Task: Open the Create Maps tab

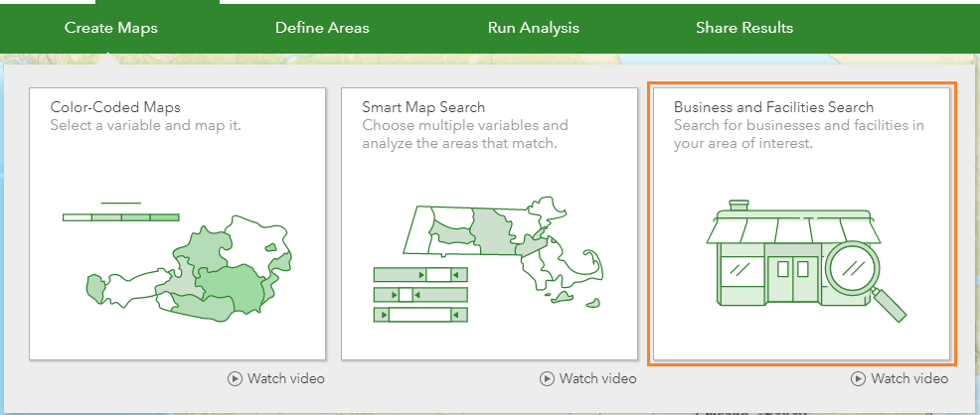Action: 111,28
